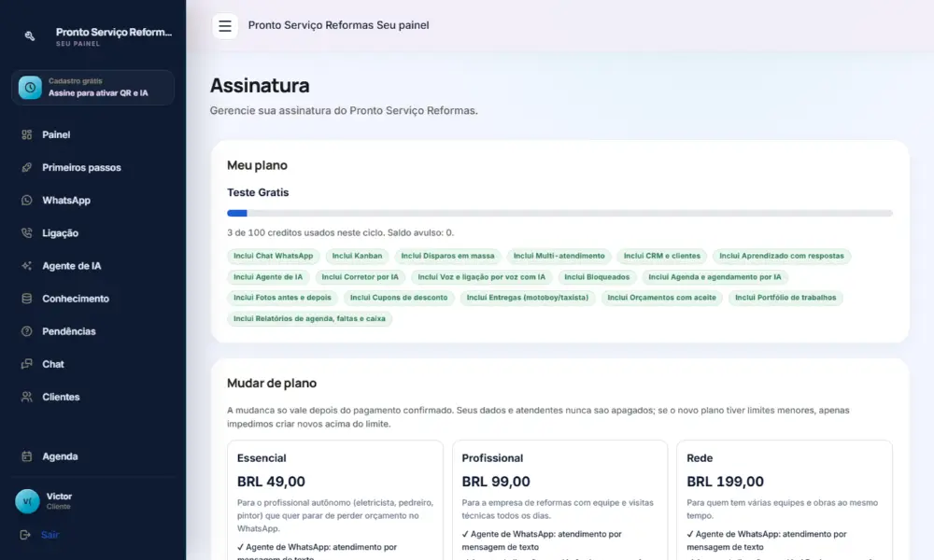Click the credits usage progress bar
This screenshot has height=560, width=934.
(559, 213)
